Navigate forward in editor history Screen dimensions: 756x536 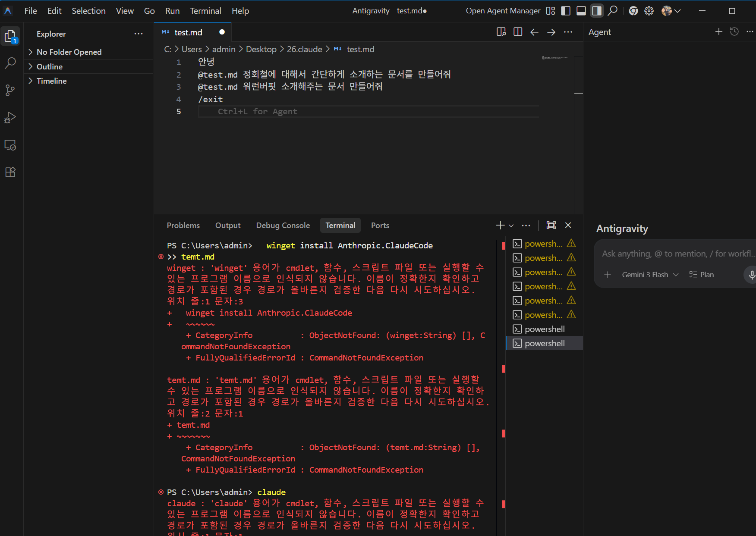(x=551, y=32)
